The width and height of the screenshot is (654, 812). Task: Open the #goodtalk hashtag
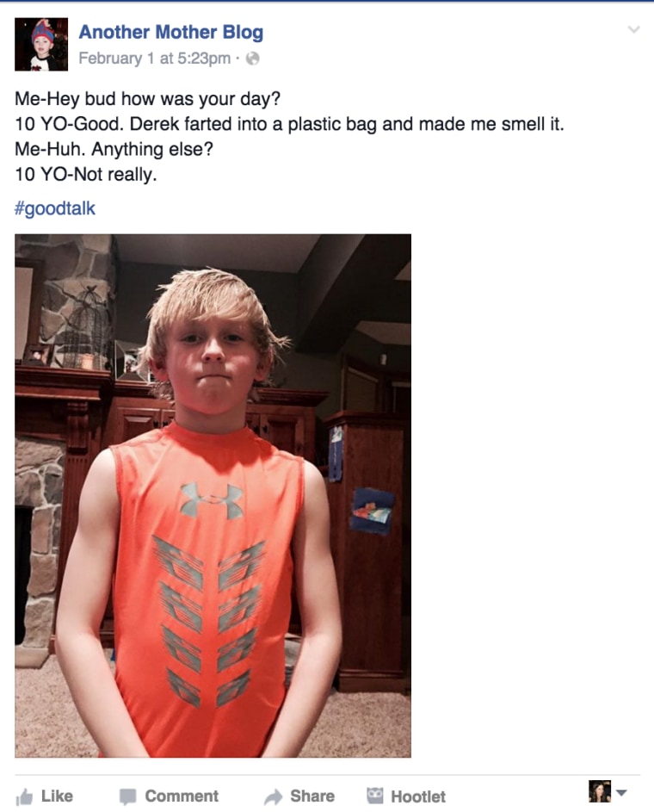(55, 208)
